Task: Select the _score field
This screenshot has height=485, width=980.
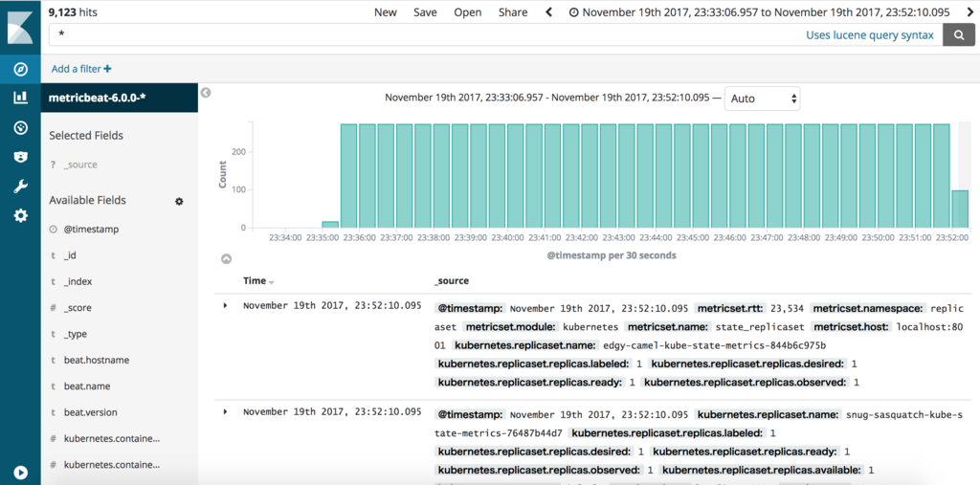Action: (x=78, y=308)
